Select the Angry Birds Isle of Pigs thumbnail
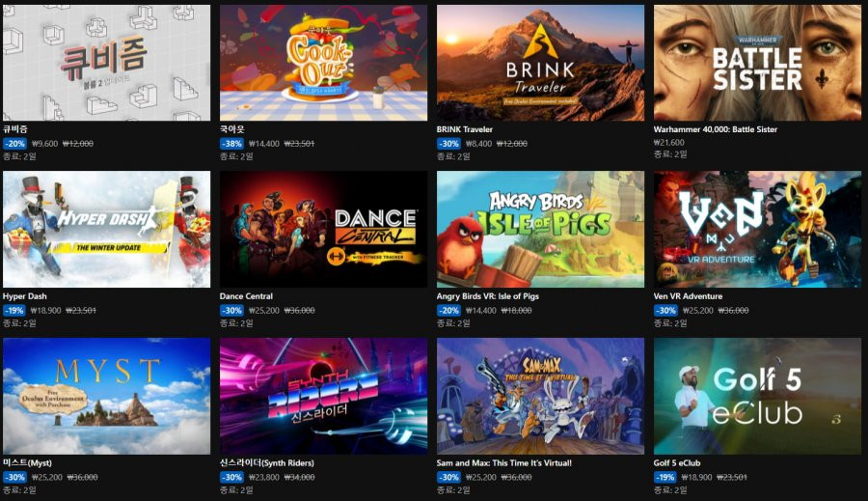This screenshot has width=868, height=501. point(540,229)
